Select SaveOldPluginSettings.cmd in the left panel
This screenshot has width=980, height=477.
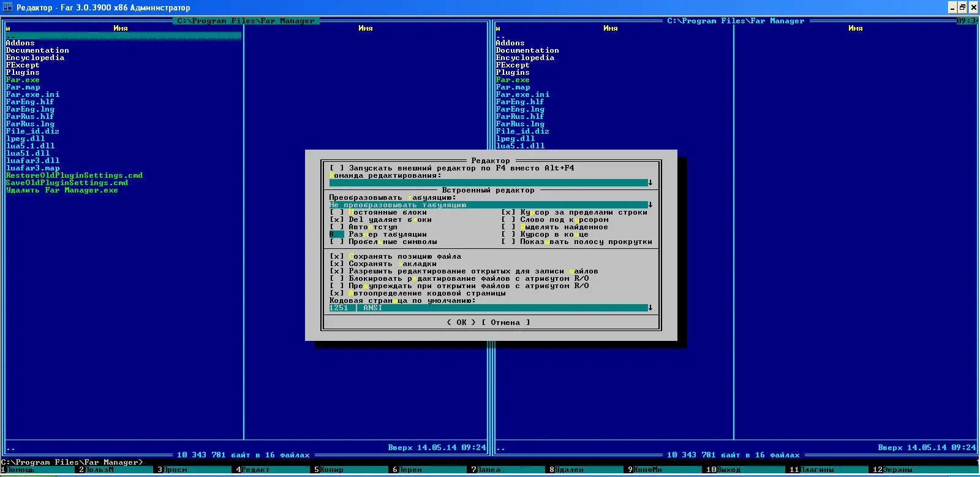tap(67, 183)
